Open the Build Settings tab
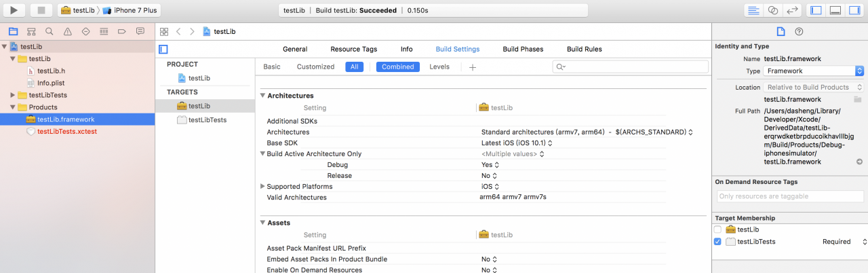The width and height of the screenshot is (868, 273). pyautogui.click(x=458, y=49)
